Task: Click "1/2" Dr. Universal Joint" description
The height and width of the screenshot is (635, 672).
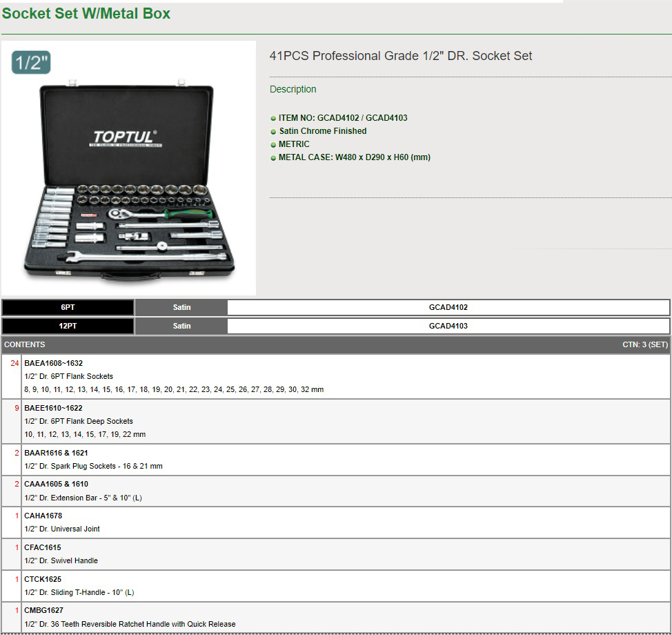Action: coord(62,529)
